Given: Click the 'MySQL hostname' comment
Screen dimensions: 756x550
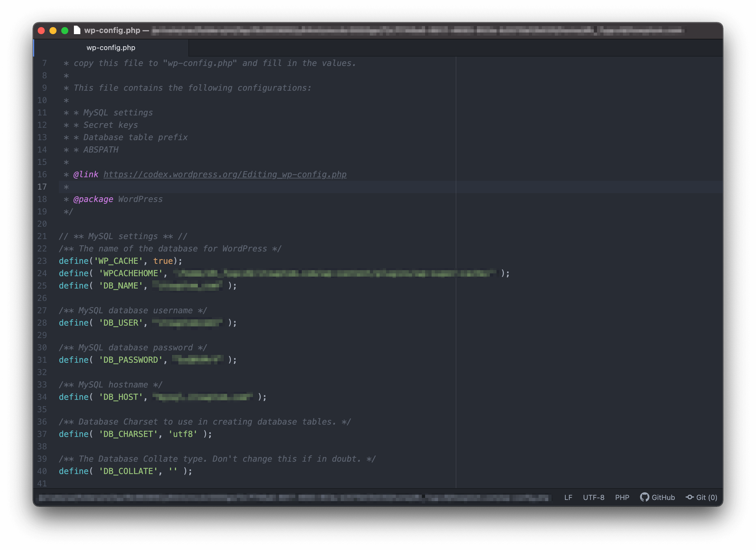Looking at the screenshot, I should pos(110,384).
